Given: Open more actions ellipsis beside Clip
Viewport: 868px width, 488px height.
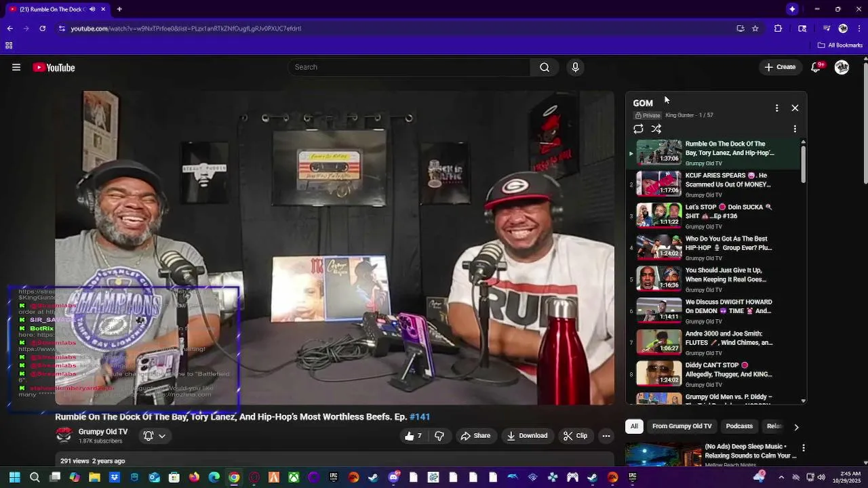Looking at the screenshot, I should (x=606, y=436).
